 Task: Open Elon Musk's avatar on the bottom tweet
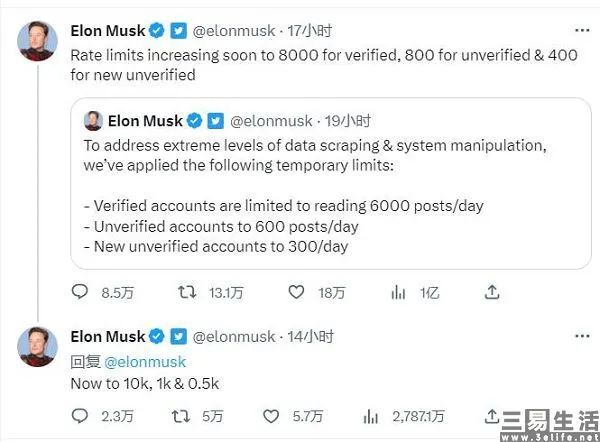pyautogui.click(x=35, y=345)
